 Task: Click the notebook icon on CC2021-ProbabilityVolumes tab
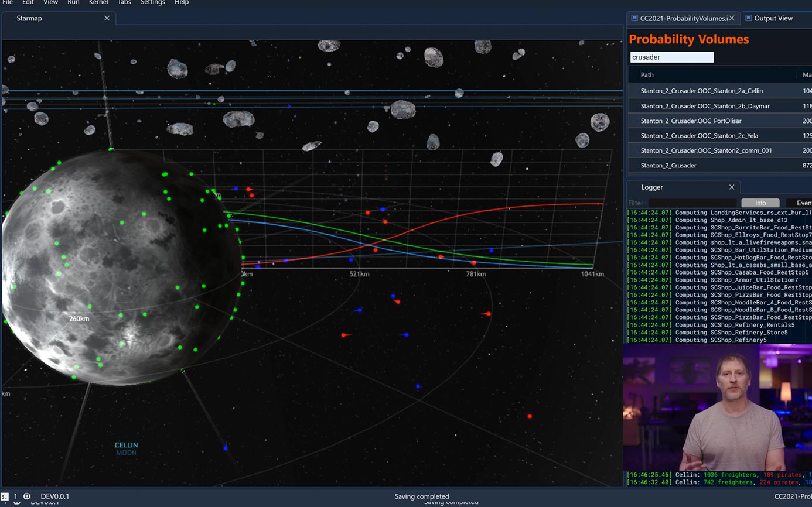click(634, 18)
